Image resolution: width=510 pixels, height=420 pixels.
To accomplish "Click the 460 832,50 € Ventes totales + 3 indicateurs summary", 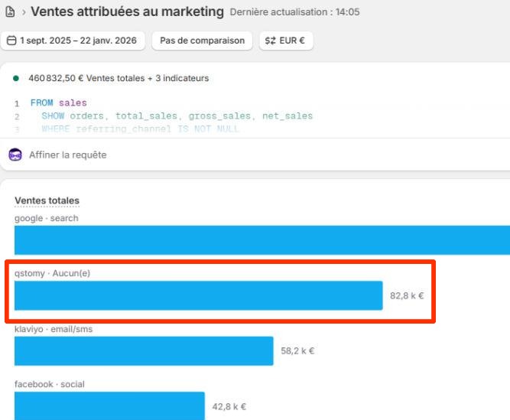I will 119,78.
